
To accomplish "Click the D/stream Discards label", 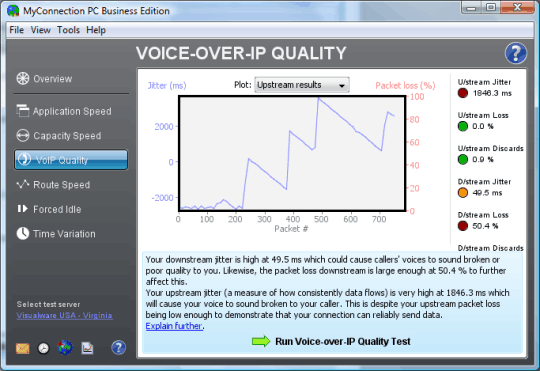I will tap(490, 248).
